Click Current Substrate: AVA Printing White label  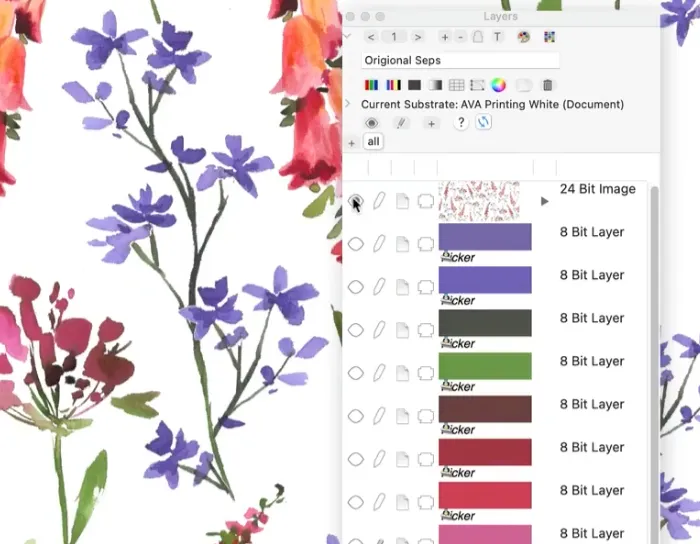pyautogui.click(x=492, y=104)
